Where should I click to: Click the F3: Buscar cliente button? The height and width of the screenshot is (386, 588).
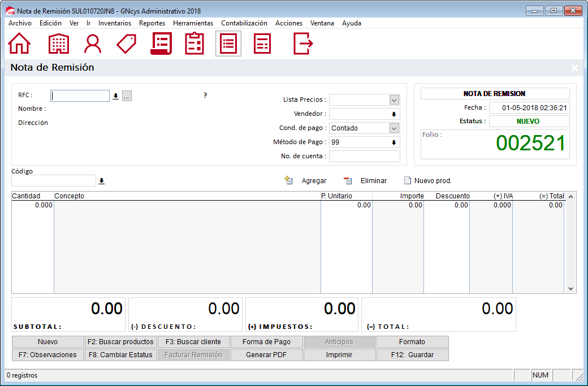(193, 342)
